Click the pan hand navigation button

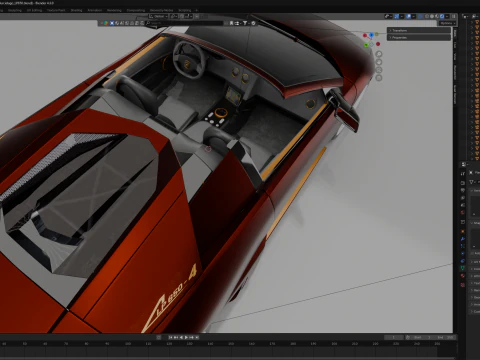pos(379,62)
